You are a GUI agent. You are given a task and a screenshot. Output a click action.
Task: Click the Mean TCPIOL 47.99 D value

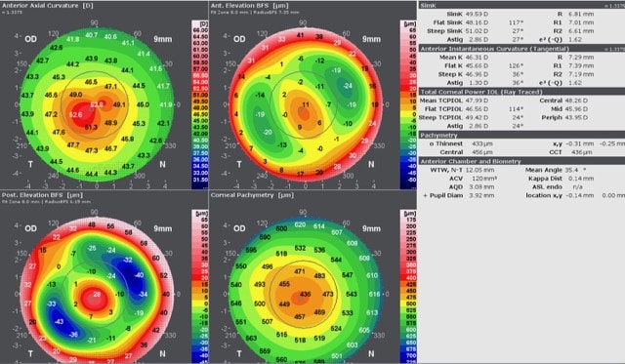point(477,101)
